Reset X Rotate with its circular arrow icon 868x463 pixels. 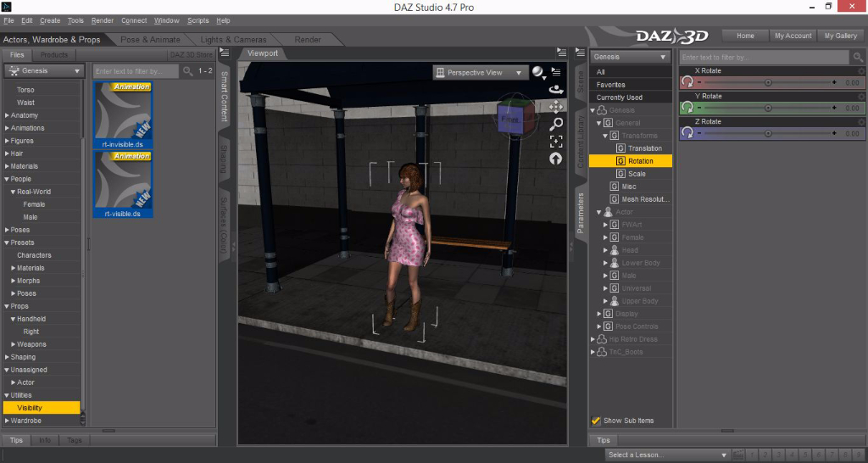tap(687, 82)
